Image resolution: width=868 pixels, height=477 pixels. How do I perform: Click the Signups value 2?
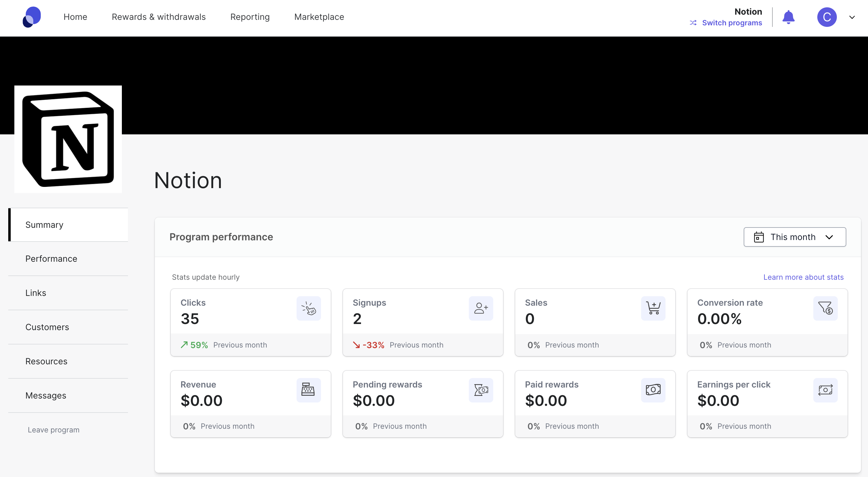coord(357,319)
